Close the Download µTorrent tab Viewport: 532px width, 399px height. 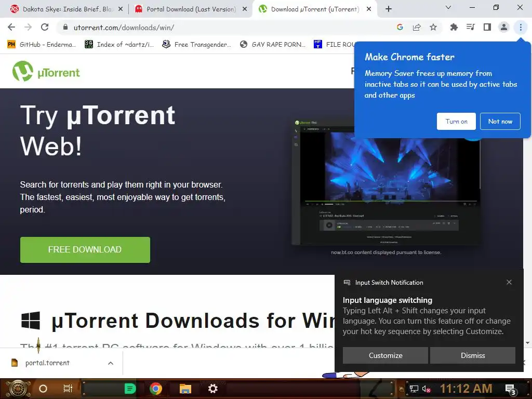click(369, 9)
